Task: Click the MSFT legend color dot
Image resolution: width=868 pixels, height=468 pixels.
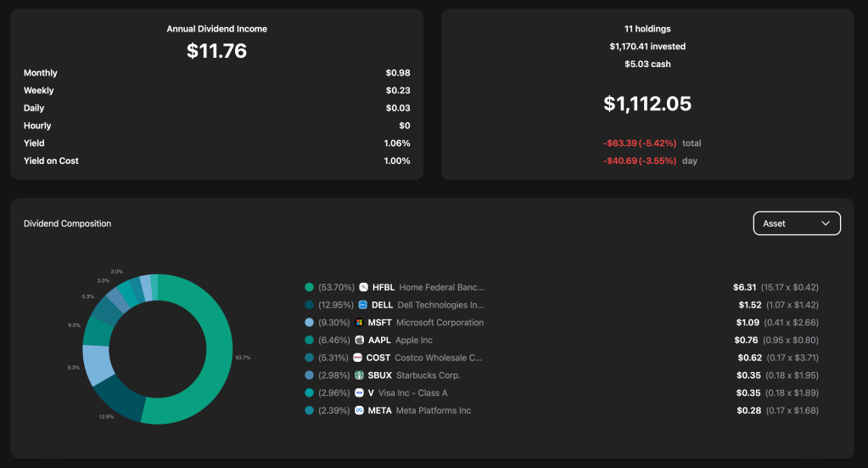Action: pos(310,323)
